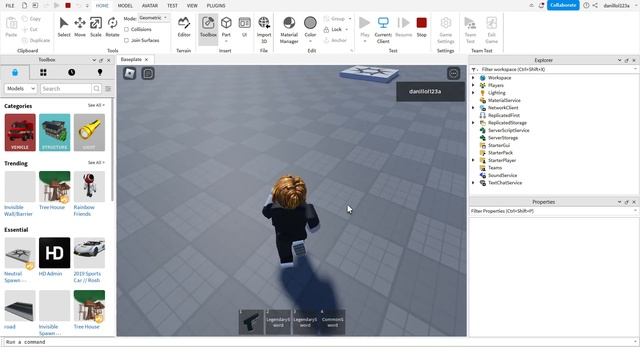Open Game Settings
This screenshot has width=640, height=360.
pos(446,29)
